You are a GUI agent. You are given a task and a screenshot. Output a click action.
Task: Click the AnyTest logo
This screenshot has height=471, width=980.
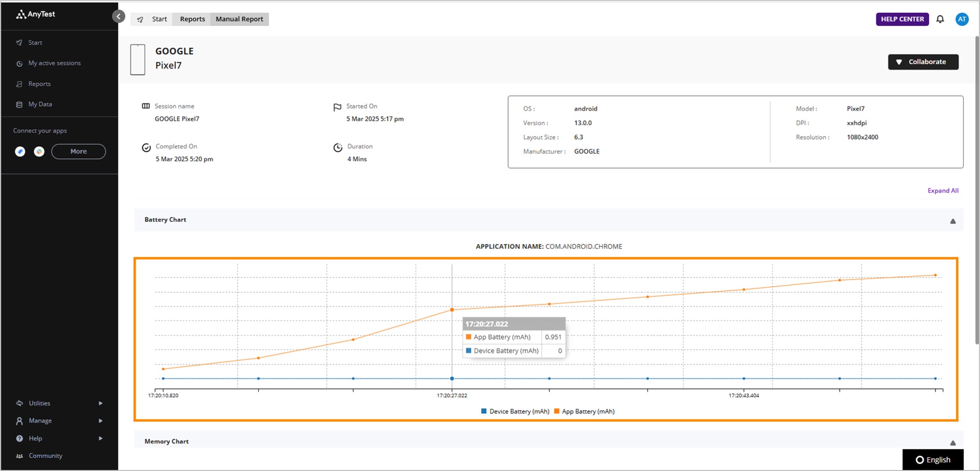click(35, 14)
